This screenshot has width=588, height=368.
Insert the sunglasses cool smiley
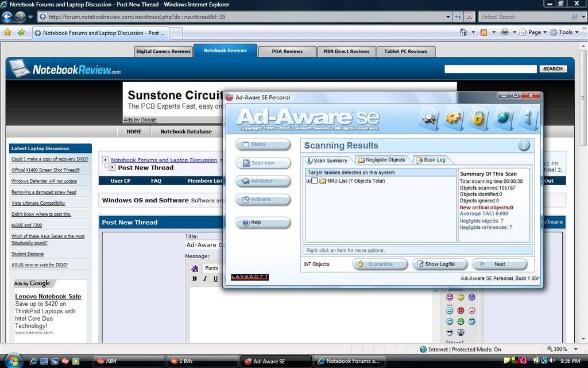pos(450,332)
